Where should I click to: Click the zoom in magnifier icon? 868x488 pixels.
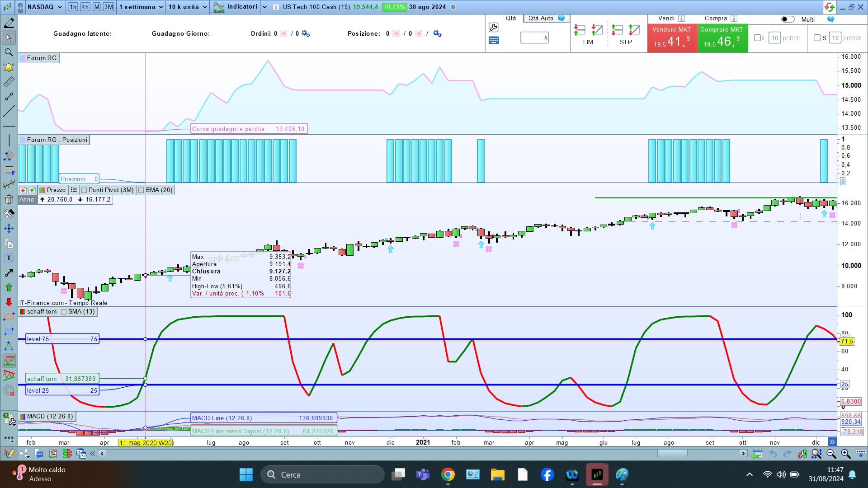pyautogui.click(x=845, y=453)
